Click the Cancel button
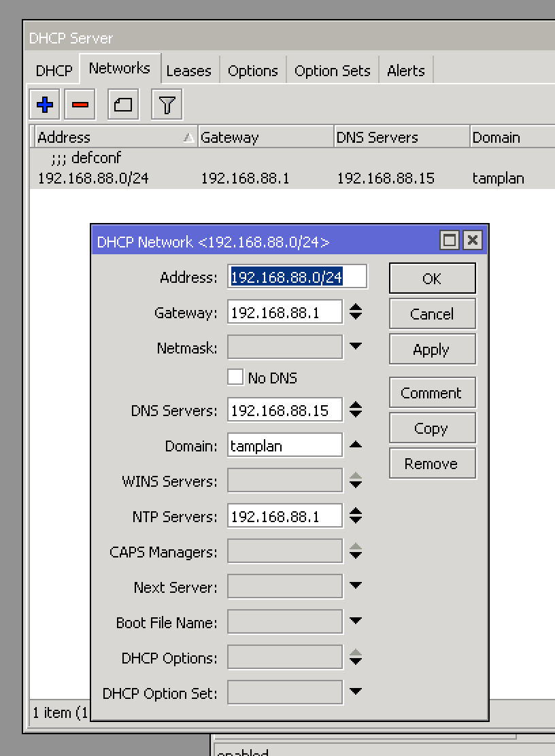Image resolution: width=555 pixels, height=756 pixels. [x=433, y=314]
